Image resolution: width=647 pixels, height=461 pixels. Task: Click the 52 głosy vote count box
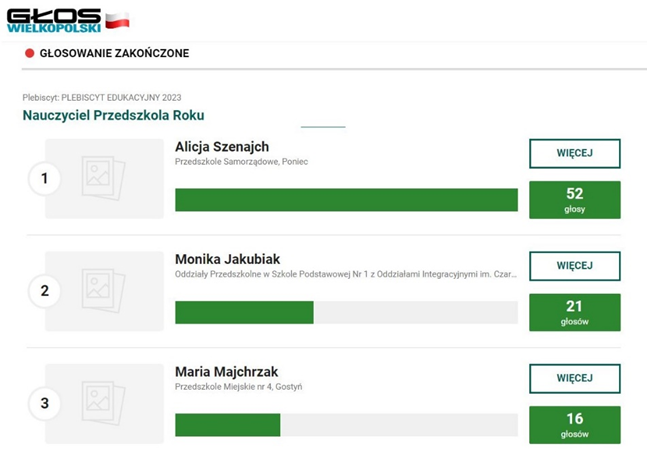coord(574,199)
